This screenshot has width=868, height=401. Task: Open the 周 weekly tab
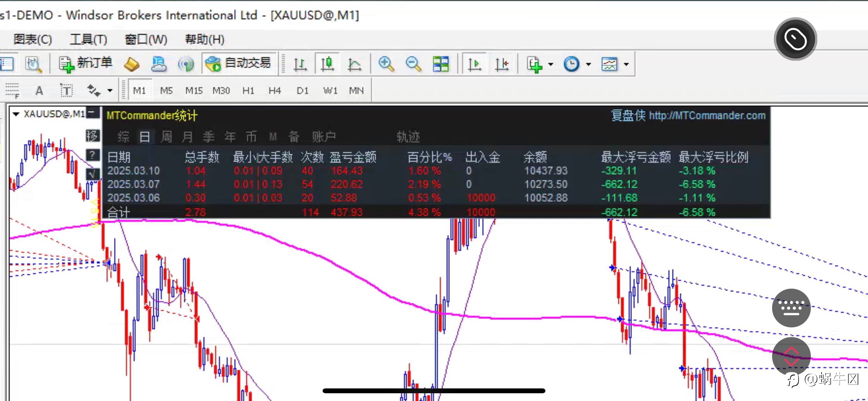(x=166, y=137)
